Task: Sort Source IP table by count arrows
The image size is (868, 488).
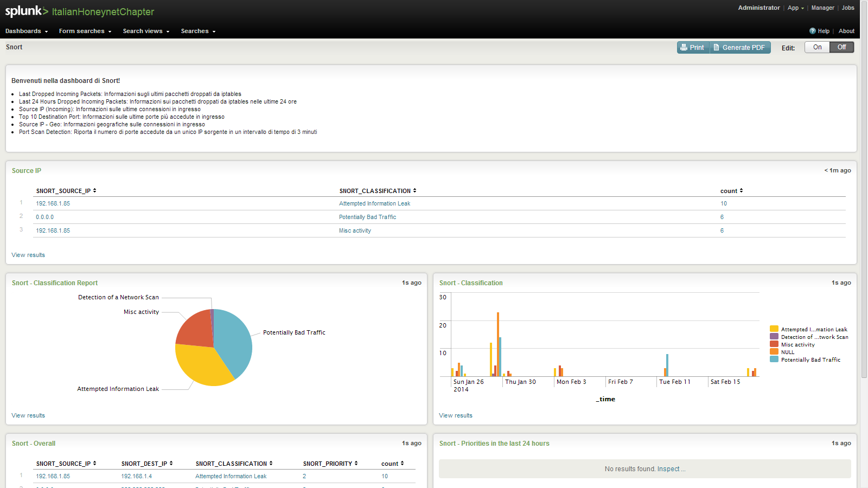Action: pos(741,191)
